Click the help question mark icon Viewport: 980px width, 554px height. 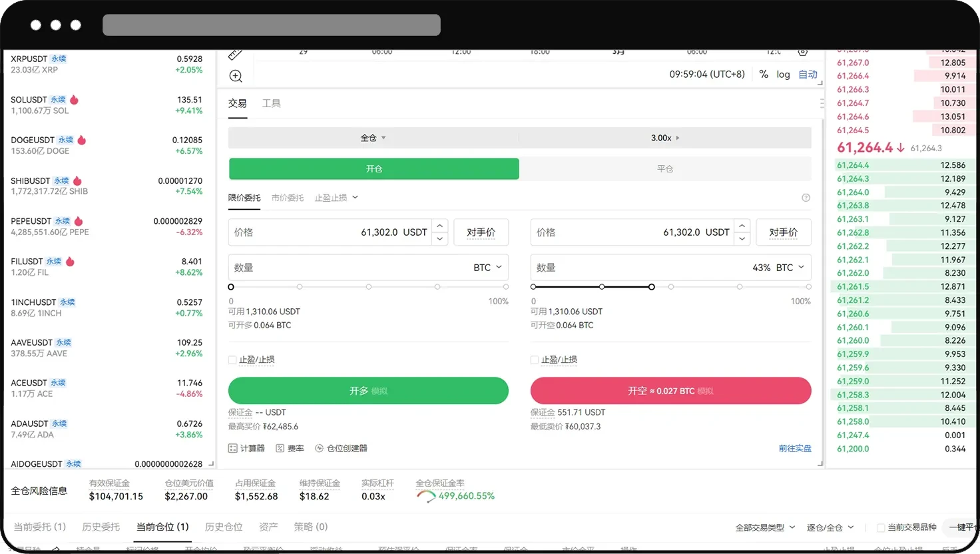point(806,197)
